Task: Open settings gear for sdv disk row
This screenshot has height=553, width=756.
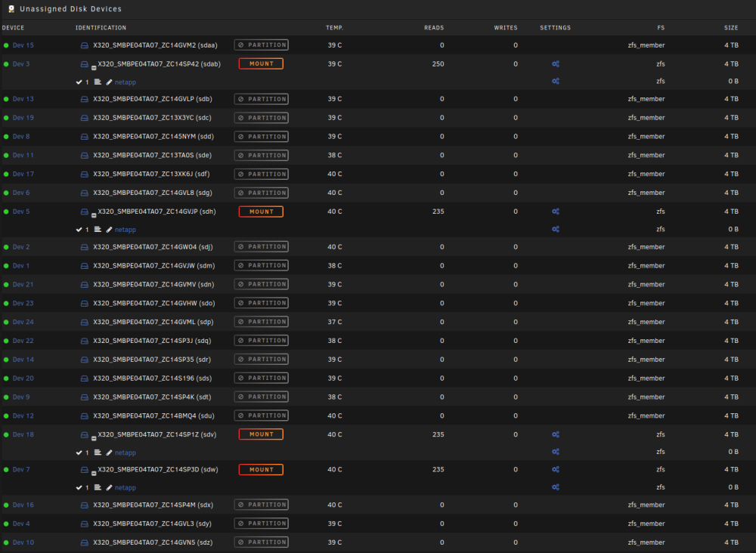Action: click(x=556, y=434)
